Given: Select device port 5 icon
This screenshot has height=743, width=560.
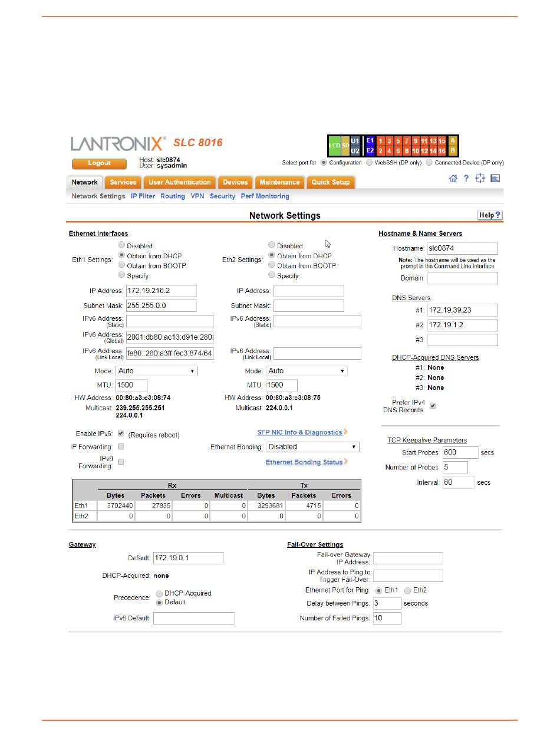Looking at the screenshot, I should [x=398, y=141].
